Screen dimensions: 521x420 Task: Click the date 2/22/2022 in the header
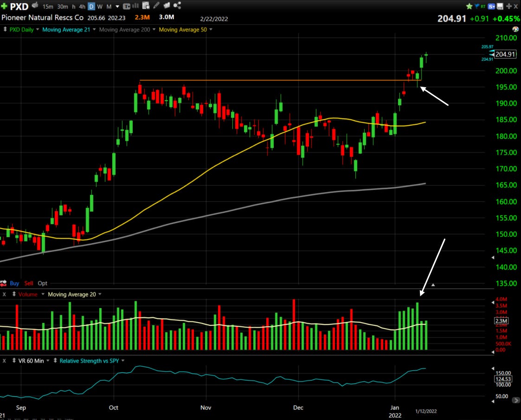214,19
